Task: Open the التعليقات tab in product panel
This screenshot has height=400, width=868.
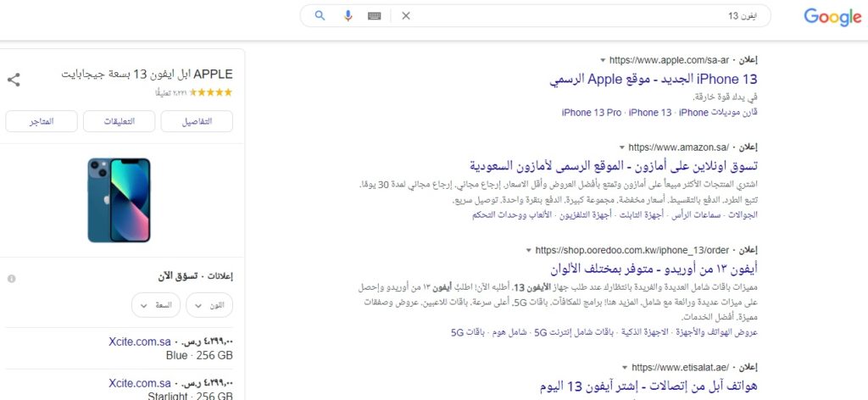Action: (119, 122)
